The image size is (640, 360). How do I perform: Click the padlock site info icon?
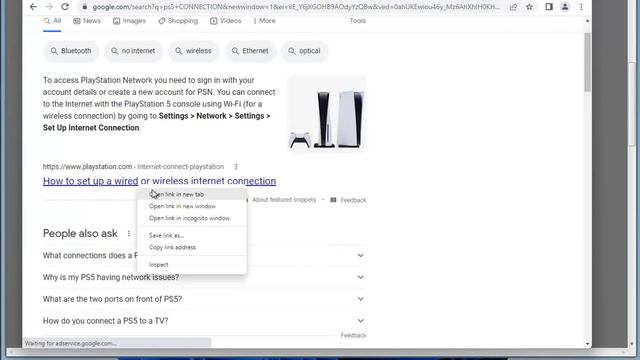(x=84, y=7)
